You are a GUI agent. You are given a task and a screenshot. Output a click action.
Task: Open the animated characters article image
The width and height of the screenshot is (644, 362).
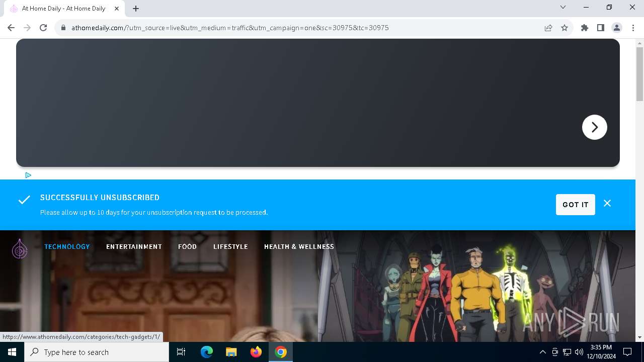[476, 286]
